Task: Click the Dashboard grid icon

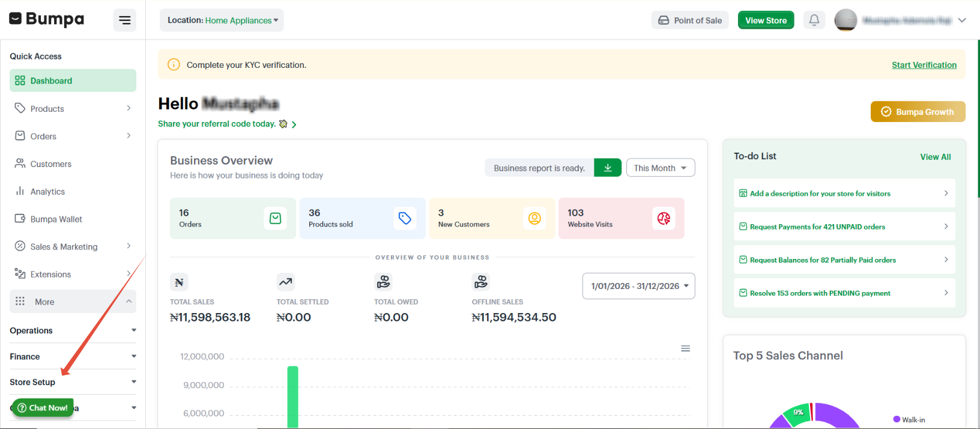Action: [20, 81]
